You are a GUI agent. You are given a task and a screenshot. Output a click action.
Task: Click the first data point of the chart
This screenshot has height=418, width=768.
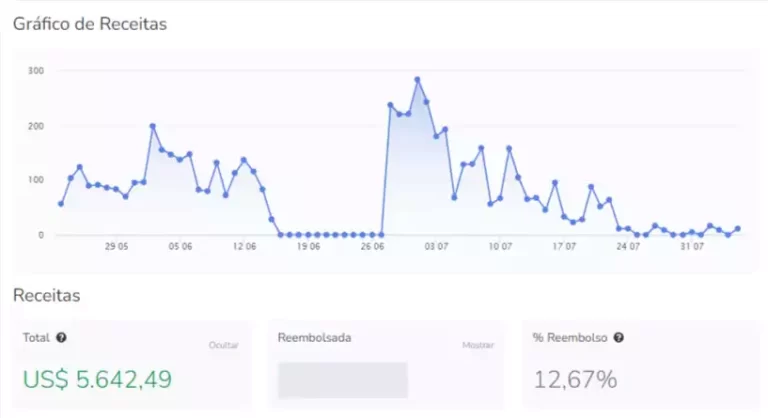tap(61, 203)
